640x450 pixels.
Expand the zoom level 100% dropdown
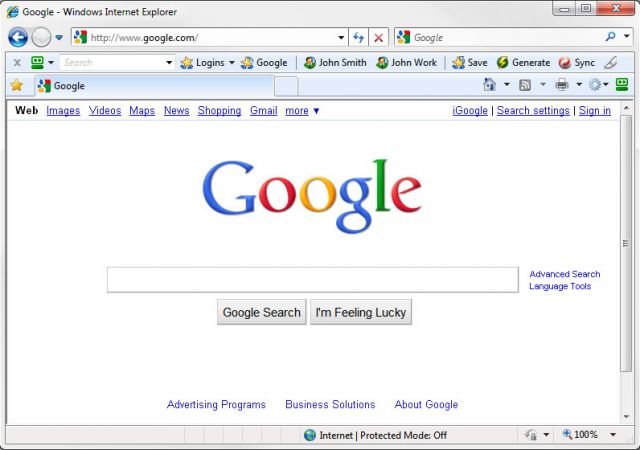click(613, 434)
